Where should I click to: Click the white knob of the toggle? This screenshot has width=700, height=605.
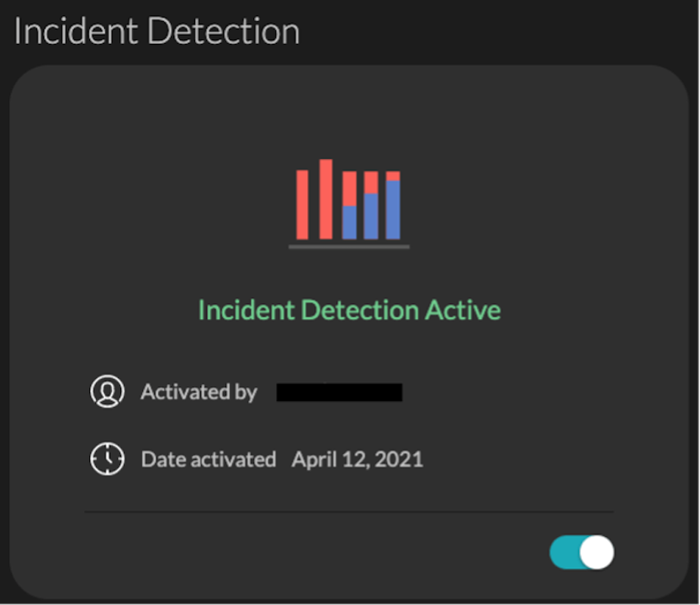pyautogui.click(x=596, y=552)
